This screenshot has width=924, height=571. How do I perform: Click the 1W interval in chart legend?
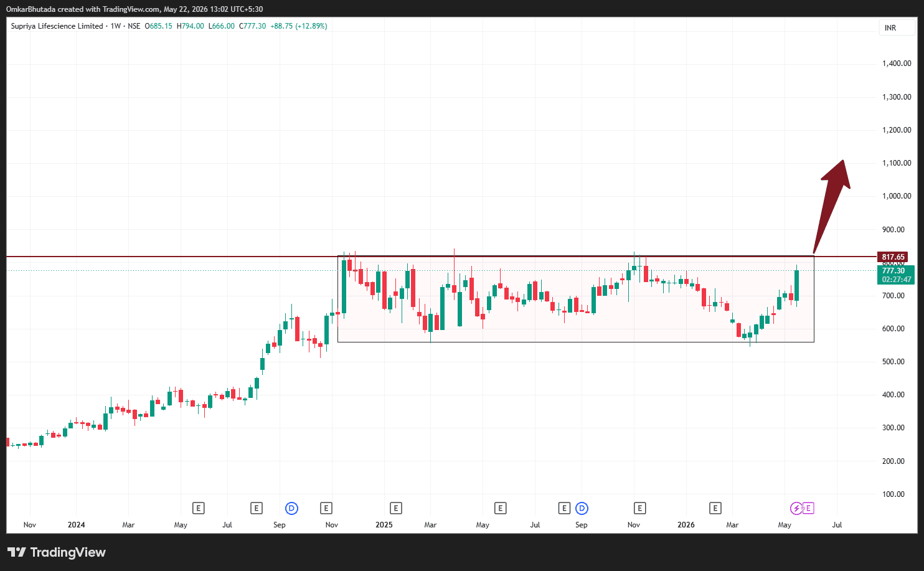tap(116, 26)
